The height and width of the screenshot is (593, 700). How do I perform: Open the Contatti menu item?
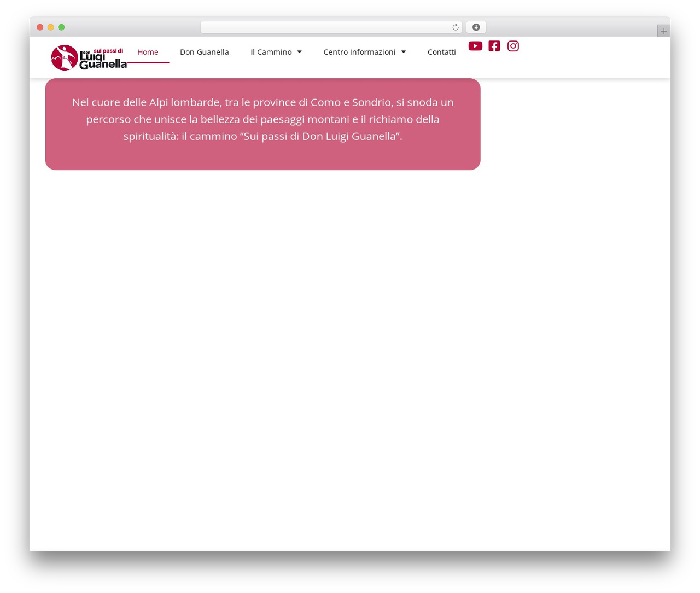pyautogui.click(x=442, y=52)
